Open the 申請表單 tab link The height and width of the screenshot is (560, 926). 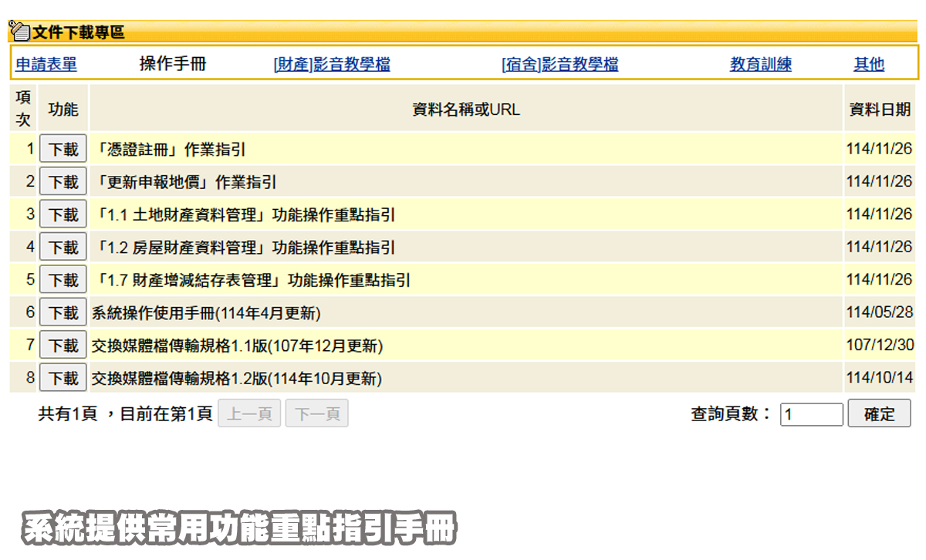[46, 65]
